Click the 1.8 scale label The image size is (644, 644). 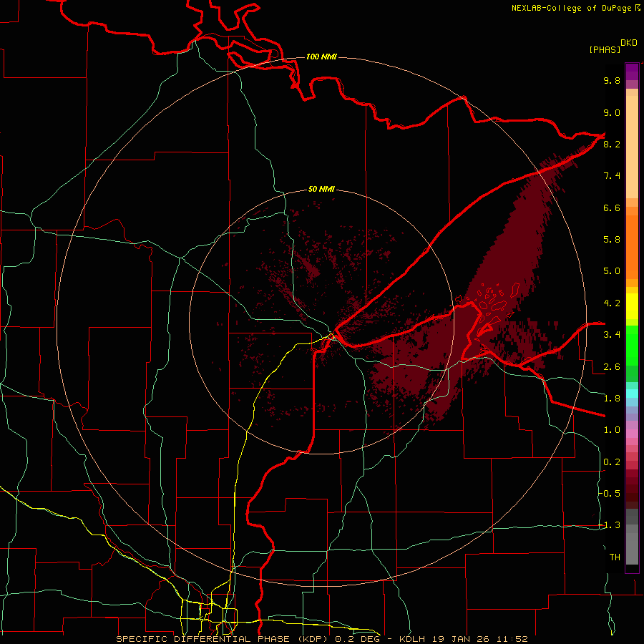612,399
